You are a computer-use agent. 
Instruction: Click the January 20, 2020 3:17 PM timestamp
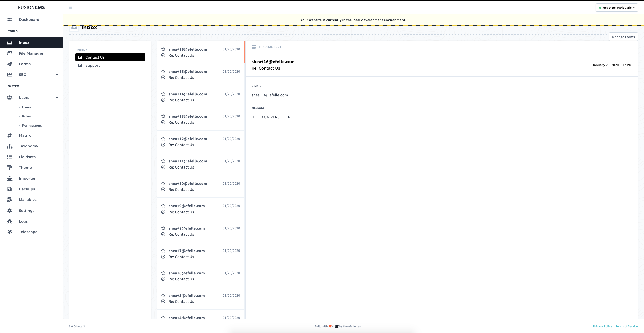pos(612,65)
